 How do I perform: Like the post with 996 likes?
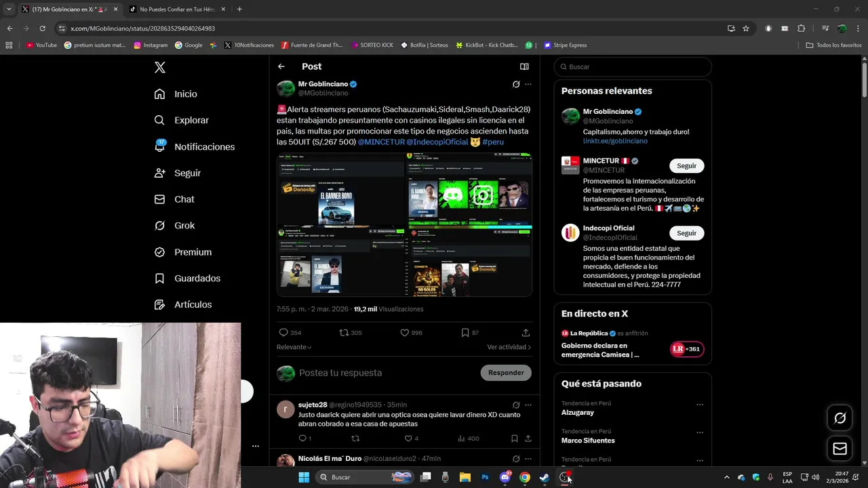tap(404, 333)
